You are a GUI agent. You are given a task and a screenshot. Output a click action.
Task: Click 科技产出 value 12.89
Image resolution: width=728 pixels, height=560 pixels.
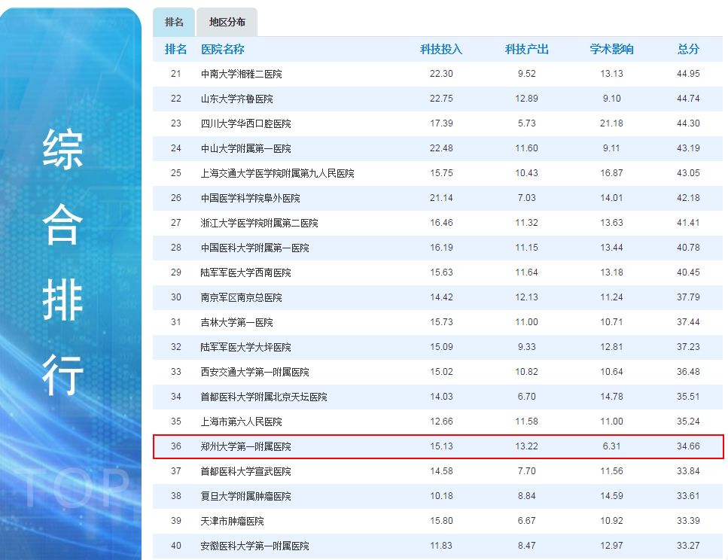(526, 99)
